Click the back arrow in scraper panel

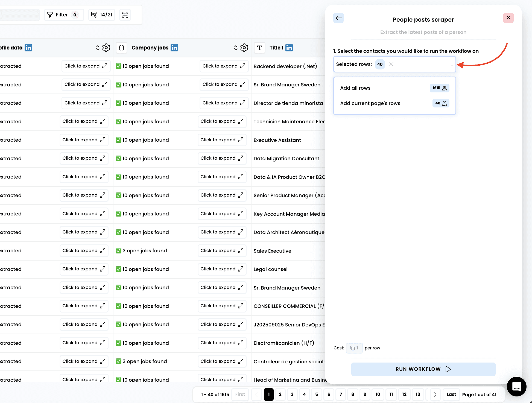[338, 18]
